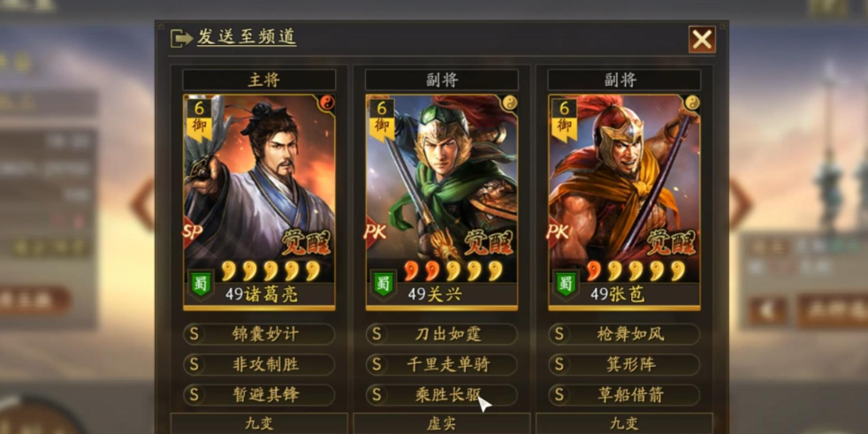Click the gold yin-yang icon on 关兴

point(509,103)
